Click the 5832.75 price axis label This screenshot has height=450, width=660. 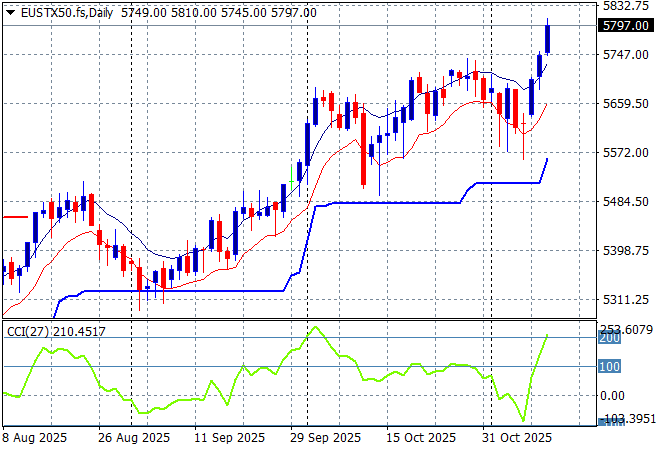[x=626, y=6]
